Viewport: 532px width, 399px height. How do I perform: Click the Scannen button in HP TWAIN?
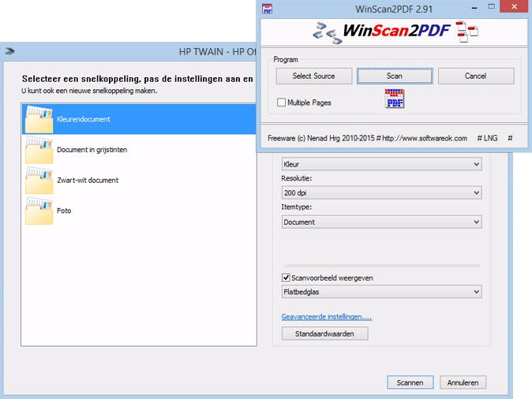click(410, 382)
